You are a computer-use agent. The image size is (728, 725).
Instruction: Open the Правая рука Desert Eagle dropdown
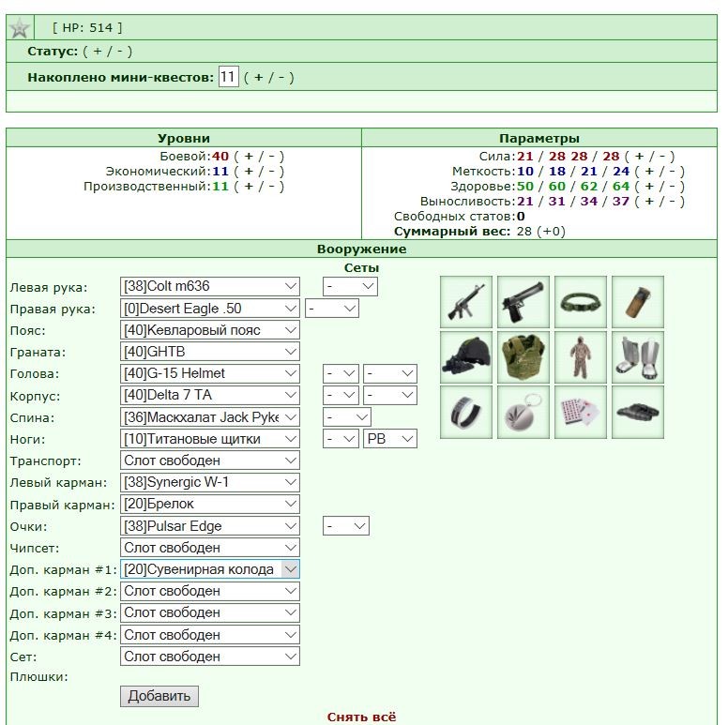coord(210,309)
